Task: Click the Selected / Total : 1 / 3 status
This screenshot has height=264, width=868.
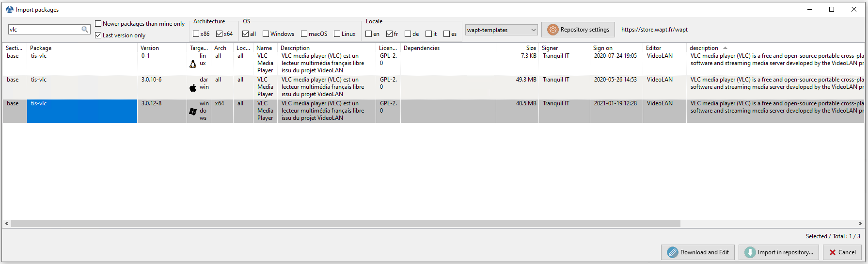Action: [833, 236]
